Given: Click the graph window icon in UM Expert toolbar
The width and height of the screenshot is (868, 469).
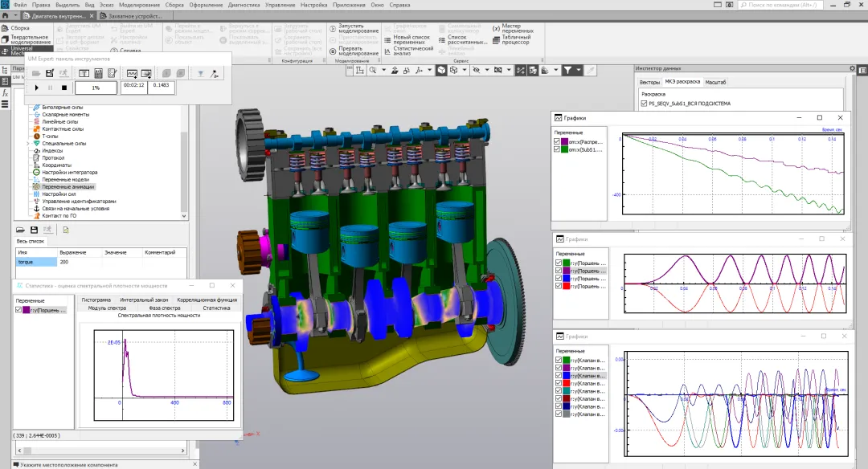Looking at the screenshot, I should pos(133,73).
